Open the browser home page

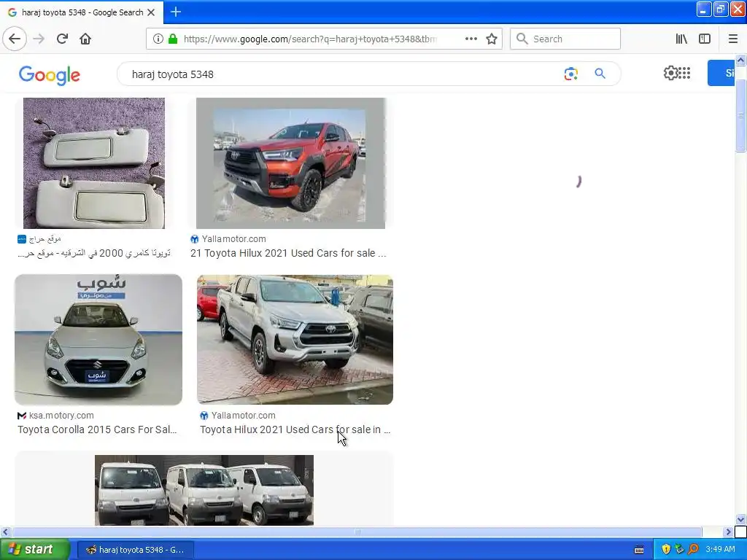pos(85,39)
